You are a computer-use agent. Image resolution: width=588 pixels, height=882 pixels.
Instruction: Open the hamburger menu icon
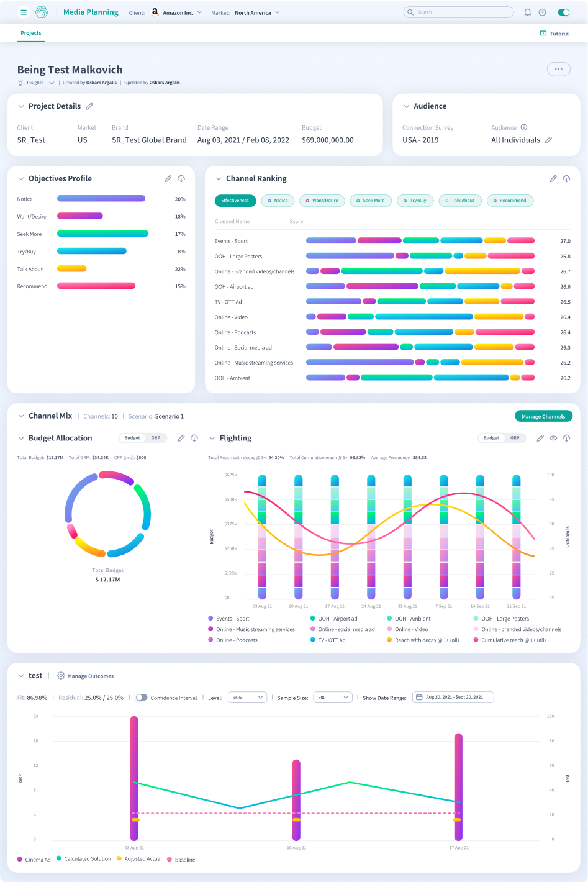point(24,12)
